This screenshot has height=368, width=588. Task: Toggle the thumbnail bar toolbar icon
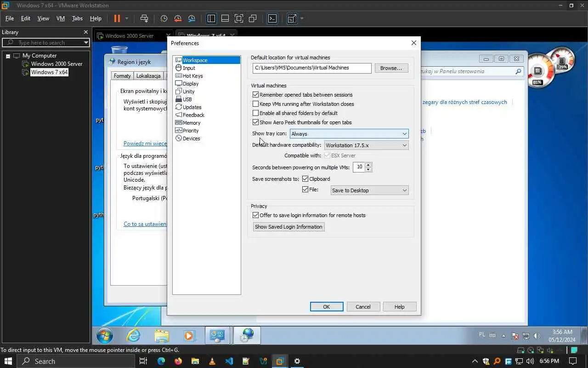(x=225, y=18)
